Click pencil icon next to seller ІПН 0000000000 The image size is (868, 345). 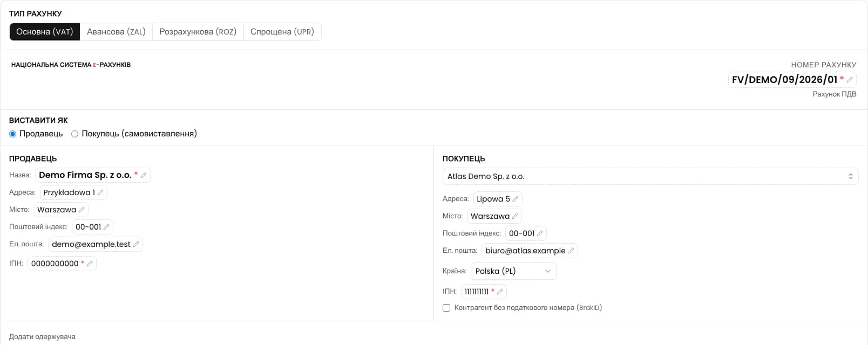(x=90, y=264)
